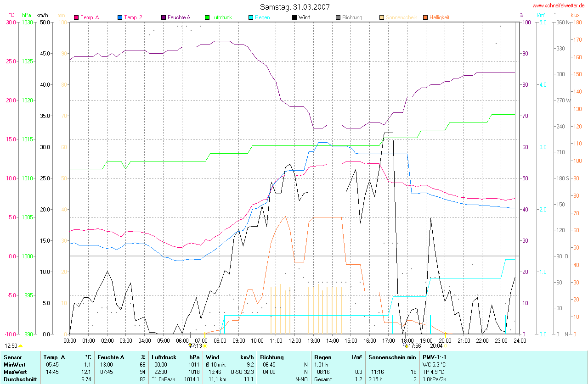The height and width of the screenshot is (384, 588).
Task: Click the sun icon beside 12:50
Action: (x=21, y=346)
